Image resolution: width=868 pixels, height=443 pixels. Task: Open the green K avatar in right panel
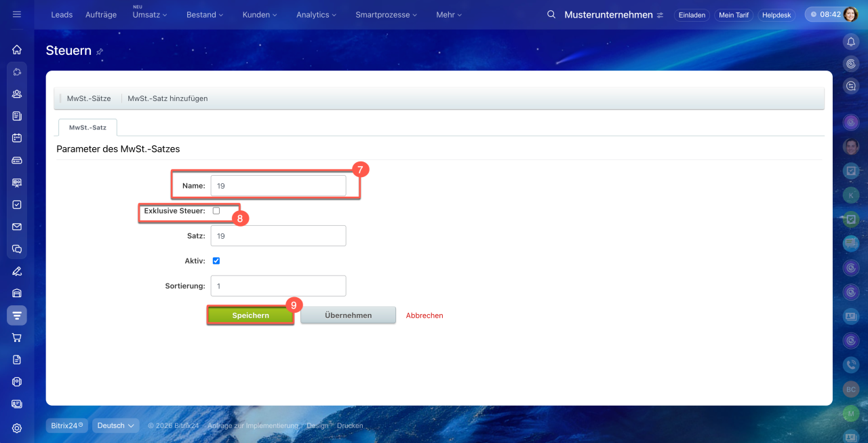pos(851,195)
